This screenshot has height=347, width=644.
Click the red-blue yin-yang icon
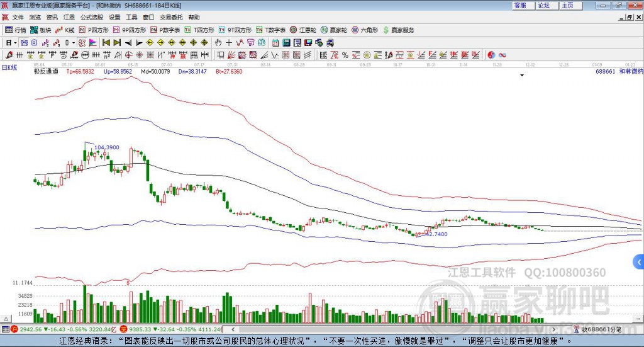coord(491,55)
